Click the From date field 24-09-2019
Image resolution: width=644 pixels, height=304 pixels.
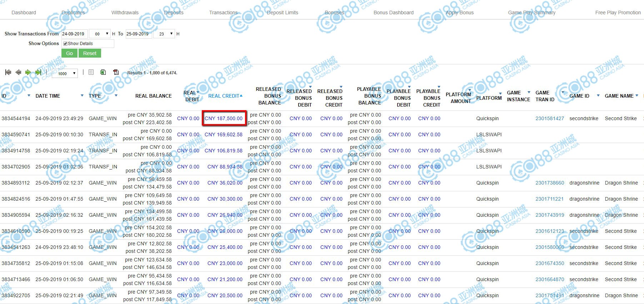74,34
